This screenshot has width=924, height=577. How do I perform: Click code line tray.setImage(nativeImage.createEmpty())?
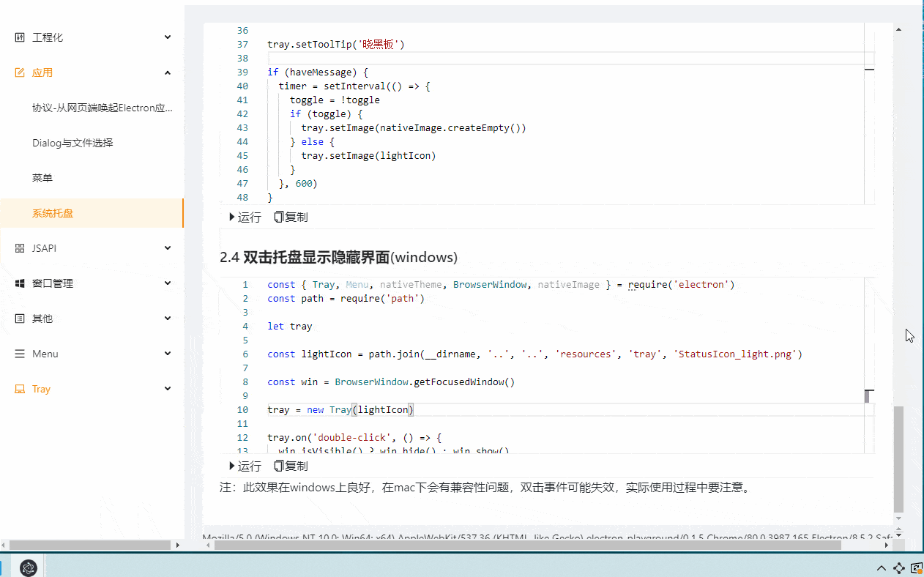click(x=414, y=127)
